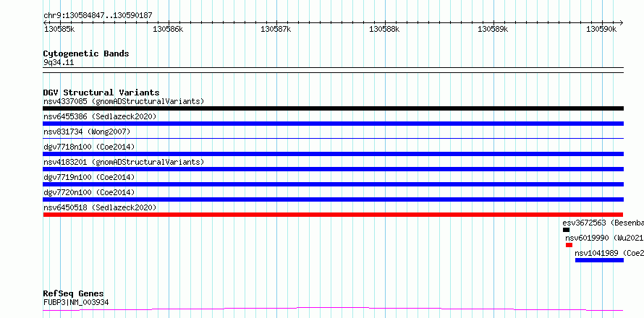
Task: Click the 9q34.11 cytogenetic band bar
Action: point(333,70)
